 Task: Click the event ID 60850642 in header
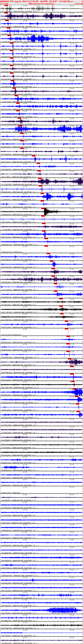[5, 2]
